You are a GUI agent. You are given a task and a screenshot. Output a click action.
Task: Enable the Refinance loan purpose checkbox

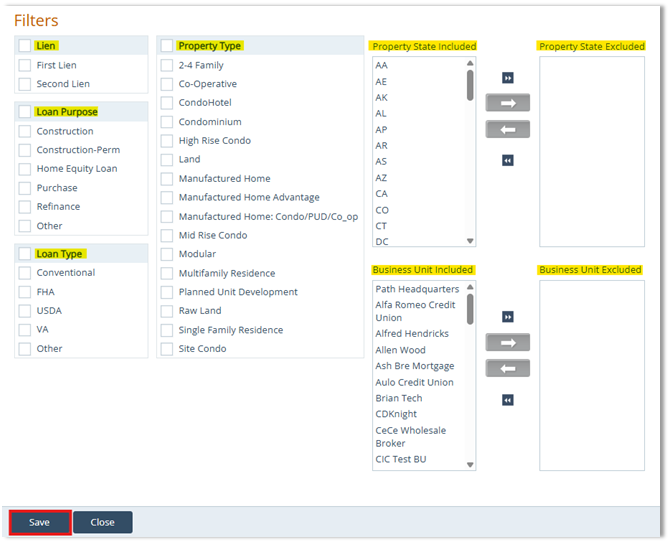[25, 207]
